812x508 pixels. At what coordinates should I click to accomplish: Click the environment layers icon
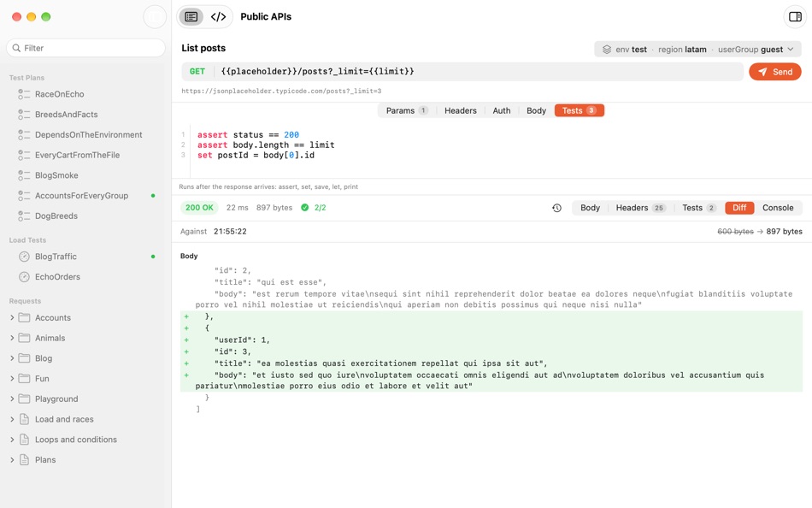tap(606, 50)
